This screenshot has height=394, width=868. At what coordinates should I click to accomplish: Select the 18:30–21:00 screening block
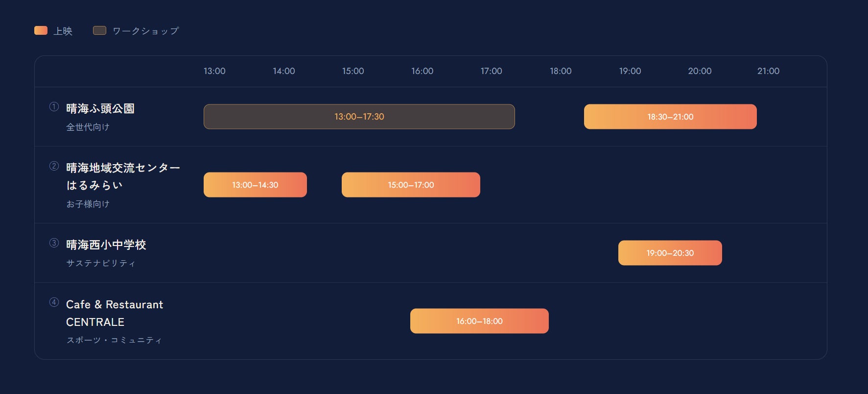coord(670,117)
